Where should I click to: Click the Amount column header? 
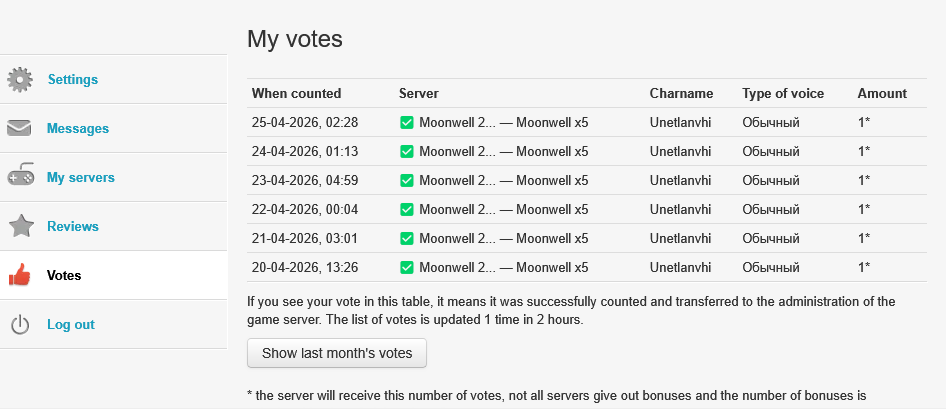click(882, 94)
